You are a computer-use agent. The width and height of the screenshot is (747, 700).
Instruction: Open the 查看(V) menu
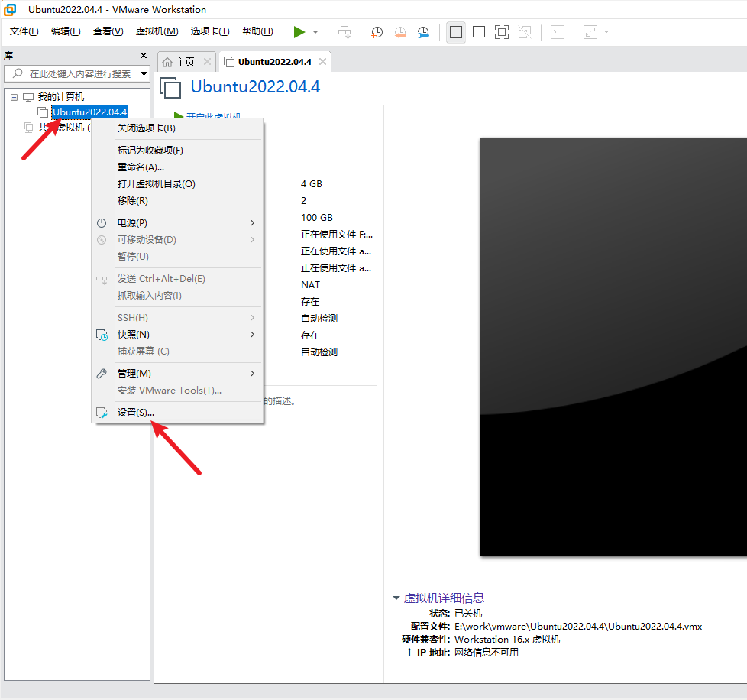point(108,31)
